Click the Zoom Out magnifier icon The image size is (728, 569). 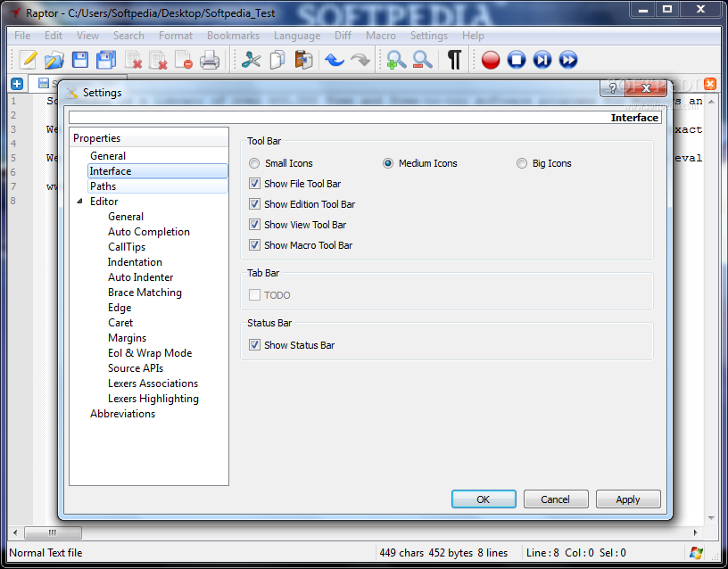422,60
